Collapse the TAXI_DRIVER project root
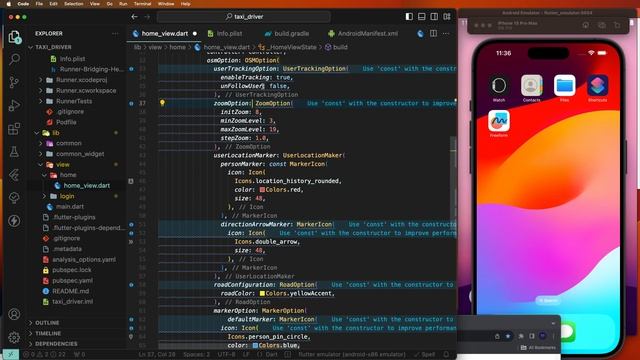This screenshot has height=360, width=640. pyautogui.click(x=53, y=47)
